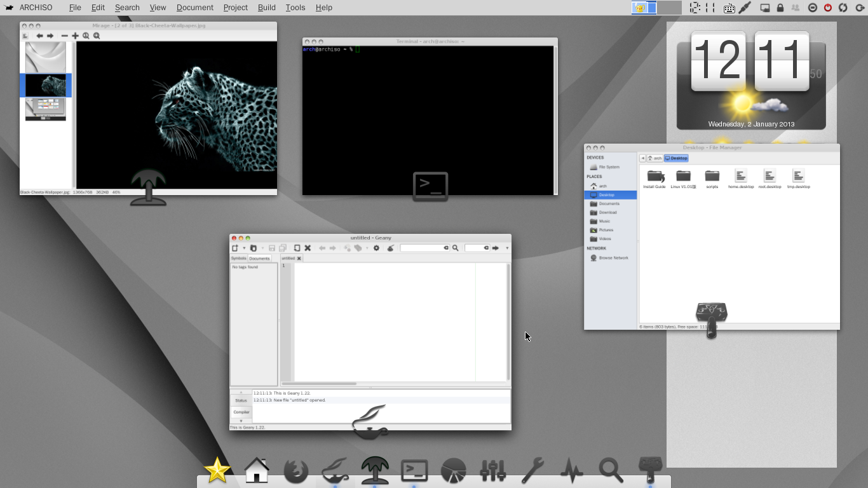
Task: Focus the Geany search text field
Action: coord(424,248)
